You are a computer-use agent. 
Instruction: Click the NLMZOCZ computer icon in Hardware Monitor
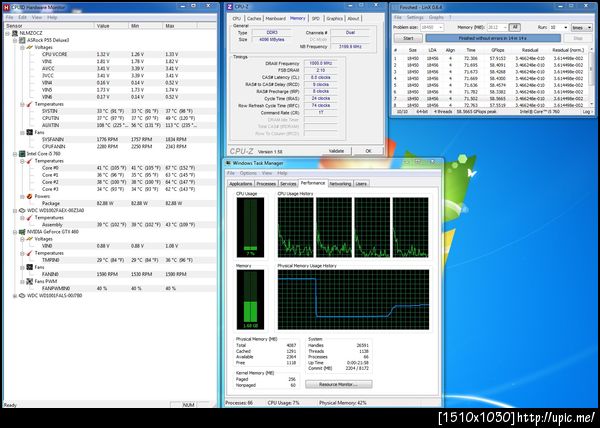pos(15,33)
